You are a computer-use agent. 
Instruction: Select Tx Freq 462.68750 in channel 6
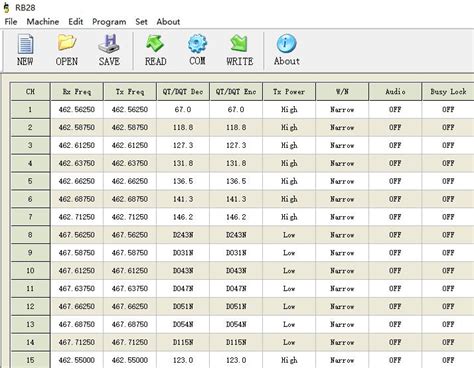click(x=130, y=199)
